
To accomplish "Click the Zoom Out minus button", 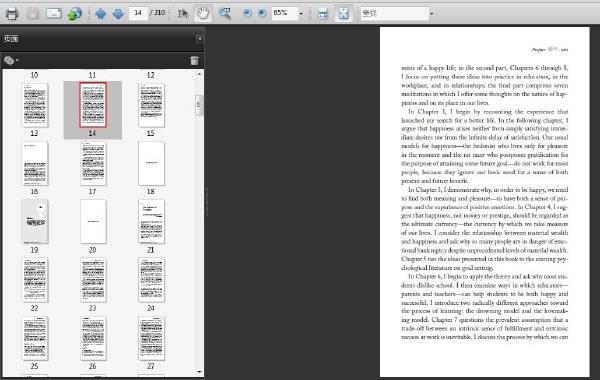I will coord(247,13).
